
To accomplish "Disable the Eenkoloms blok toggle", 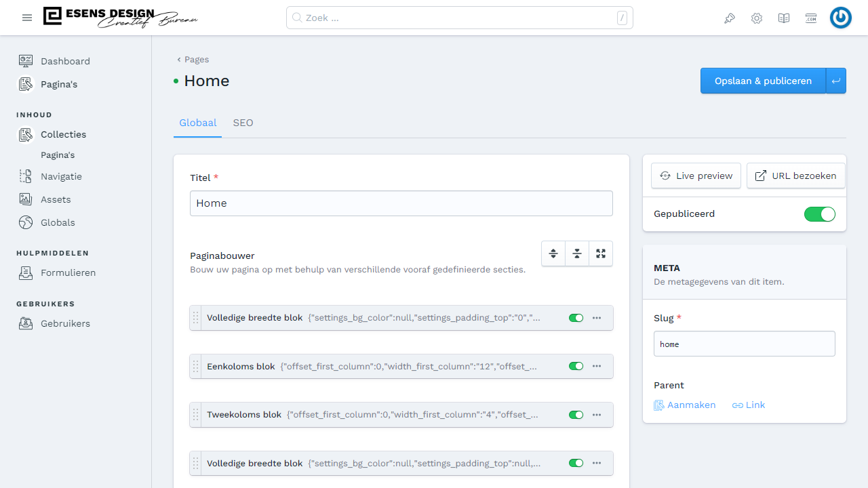I will [x=576, y=366].
